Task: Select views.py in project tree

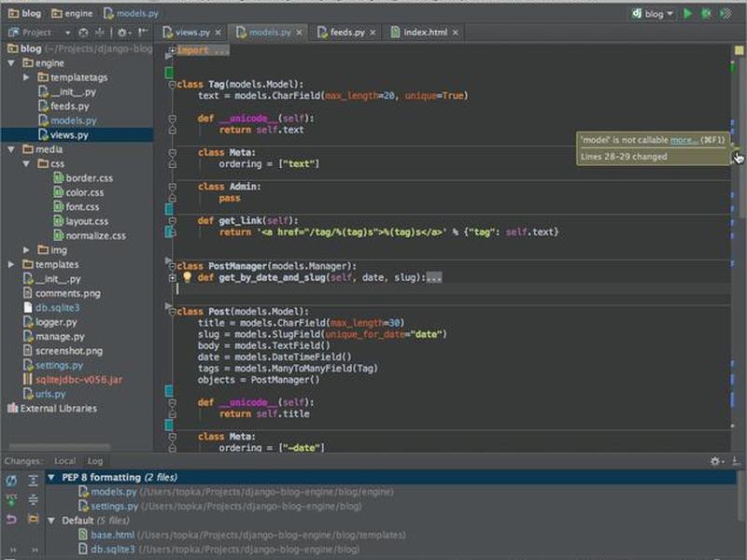Action: pyautogui.click(x=63, y=134)
